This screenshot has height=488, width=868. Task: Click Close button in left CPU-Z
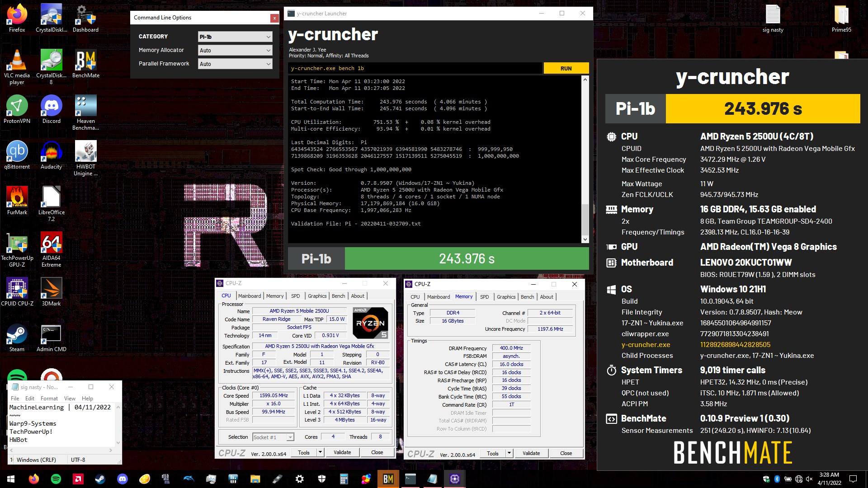coord(377,452)
